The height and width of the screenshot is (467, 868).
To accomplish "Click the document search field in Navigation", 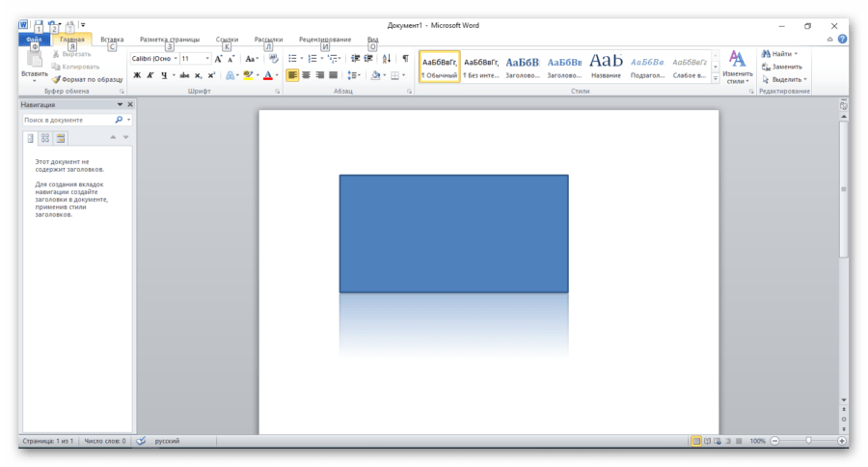I will [68, 121].
